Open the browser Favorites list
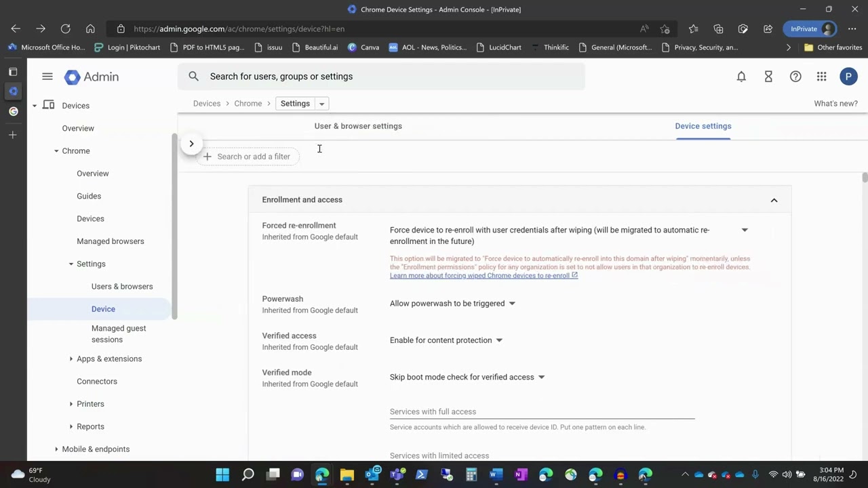Viewport: 868px width, 488px height. (x=693, y=28)
